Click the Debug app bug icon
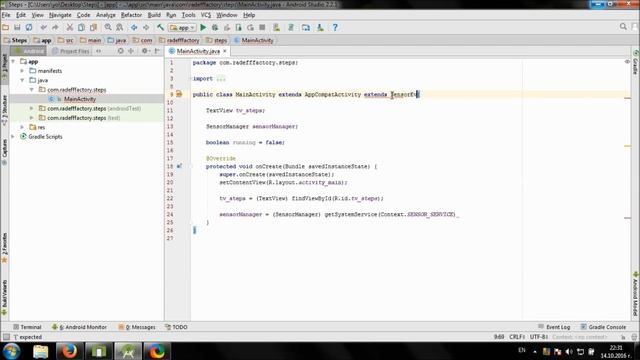 (x=215, y=27)
